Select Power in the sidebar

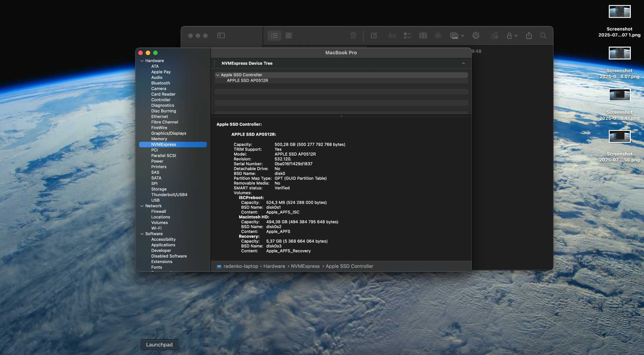click(x=157, y=161)
